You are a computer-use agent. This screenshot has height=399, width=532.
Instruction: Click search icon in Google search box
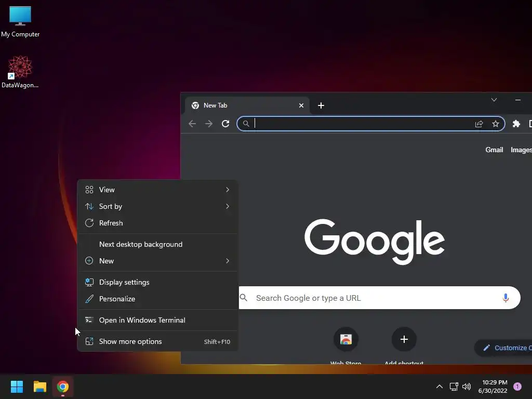pyautogui.click(x=244, y=298)
